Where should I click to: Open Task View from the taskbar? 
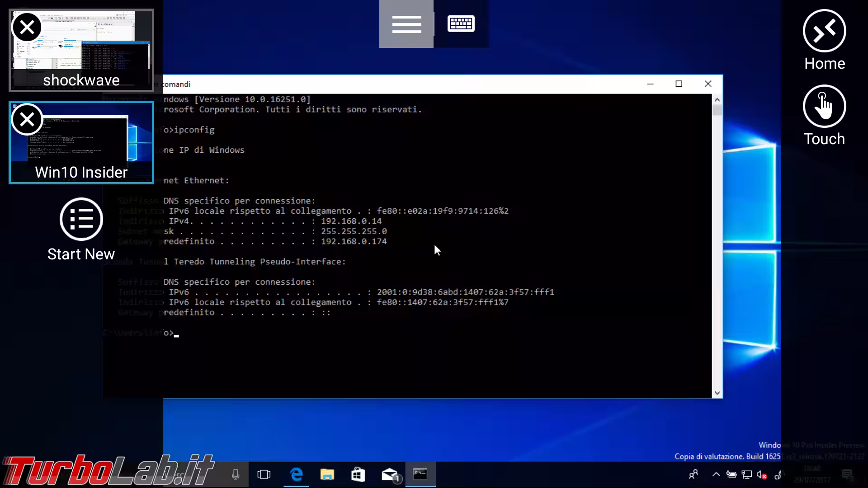(264, 474)
